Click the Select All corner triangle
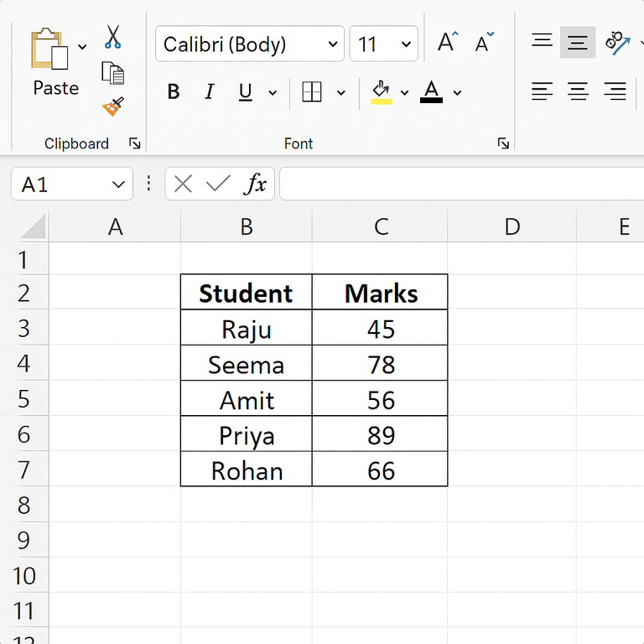Image resolution: width=644 pixels, height=644 pixels. pos(33,226)
